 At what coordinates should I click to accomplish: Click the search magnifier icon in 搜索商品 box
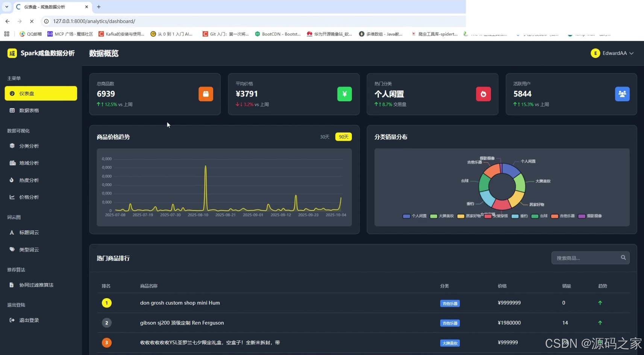click(x=623, y=257)
